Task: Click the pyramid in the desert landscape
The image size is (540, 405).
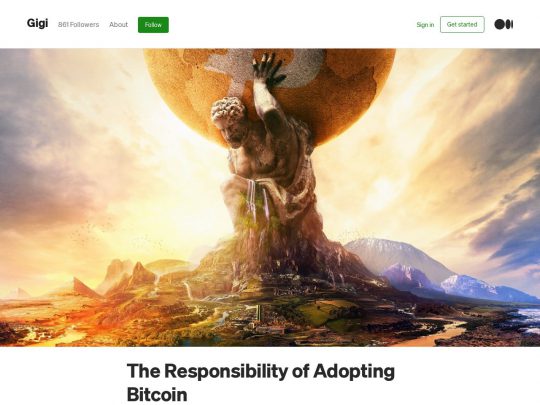Action: click(x=84, y=288)
